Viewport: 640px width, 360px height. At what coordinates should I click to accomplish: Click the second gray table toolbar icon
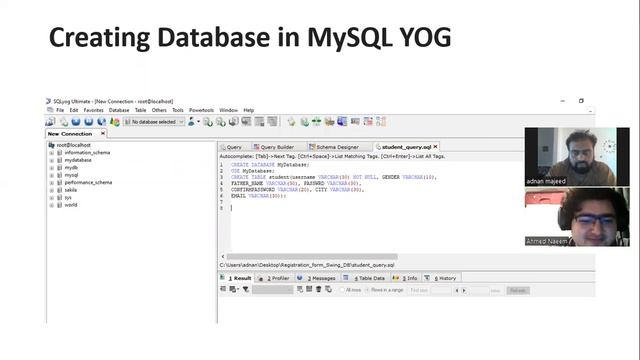259,122
